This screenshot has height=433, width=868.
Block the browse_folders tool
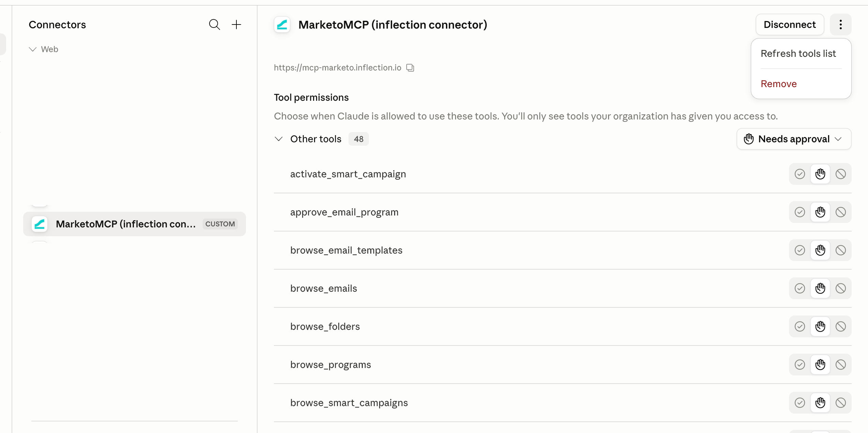[x=840, y=326]
